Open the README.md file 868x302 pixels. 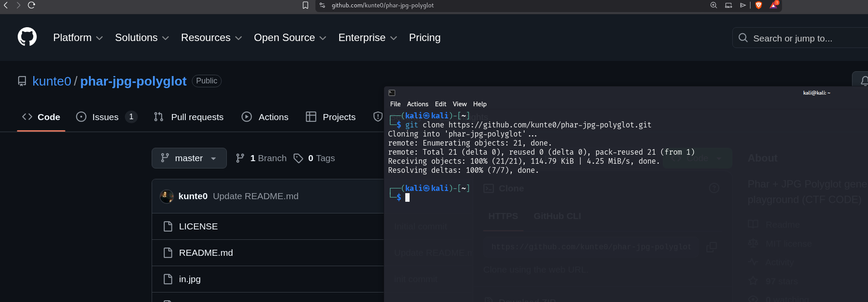206,253
